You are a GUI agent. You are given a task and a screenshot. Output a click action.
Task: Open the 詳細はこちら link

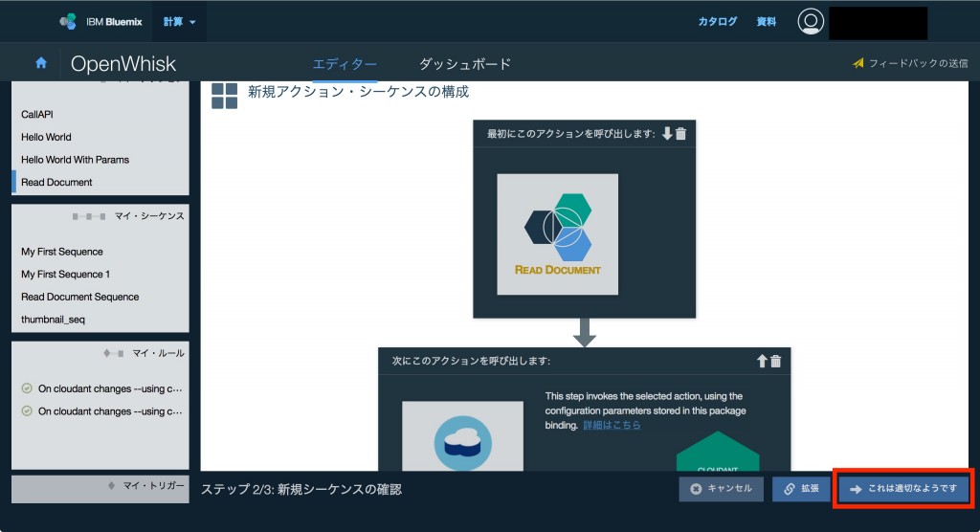coord(612,425)
